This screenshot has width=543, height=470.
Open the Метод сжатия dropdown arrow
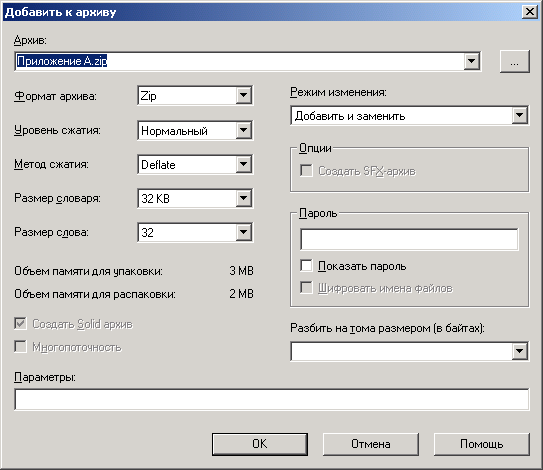(244, 164)
